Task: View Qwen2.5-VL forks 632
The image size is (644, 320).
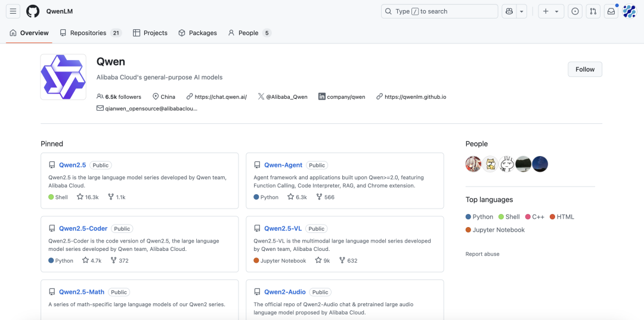Action: pyautogui.click(x=348, y=260)
